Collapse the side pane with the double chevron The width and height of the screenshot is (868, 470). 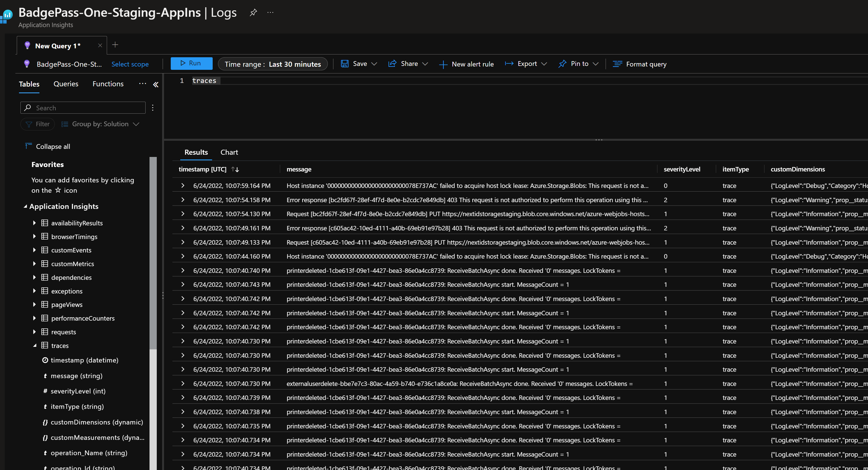(x=156, y=85)
